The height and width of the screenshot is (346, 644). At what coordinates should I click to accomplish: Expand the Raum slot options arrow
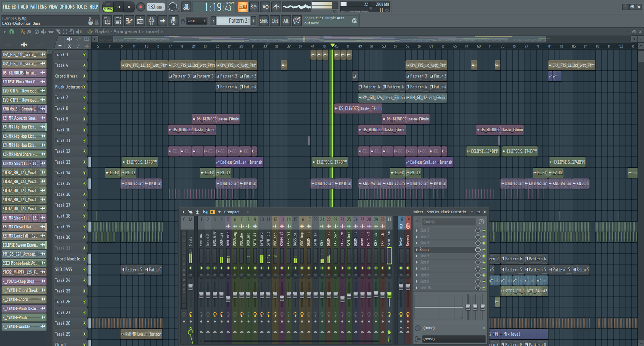click(x=417, y=250)
